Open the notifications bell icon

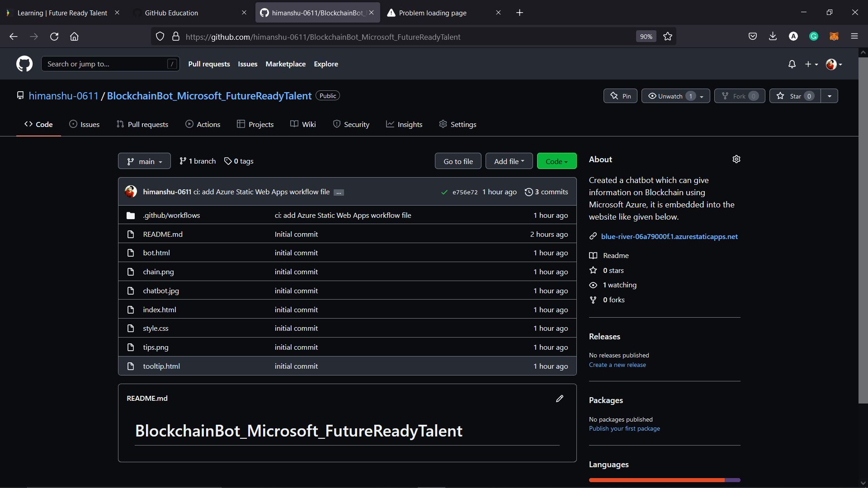coord(792,64)
